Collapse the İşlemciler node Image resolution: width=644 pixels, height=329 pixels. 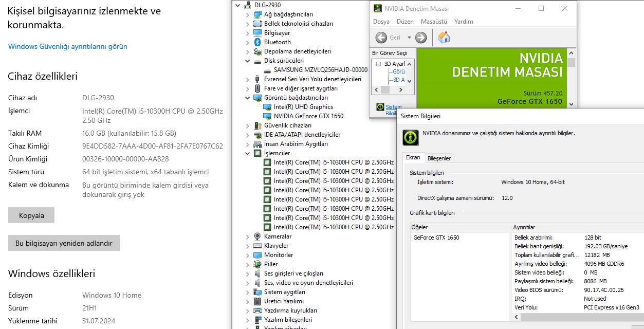247,153
